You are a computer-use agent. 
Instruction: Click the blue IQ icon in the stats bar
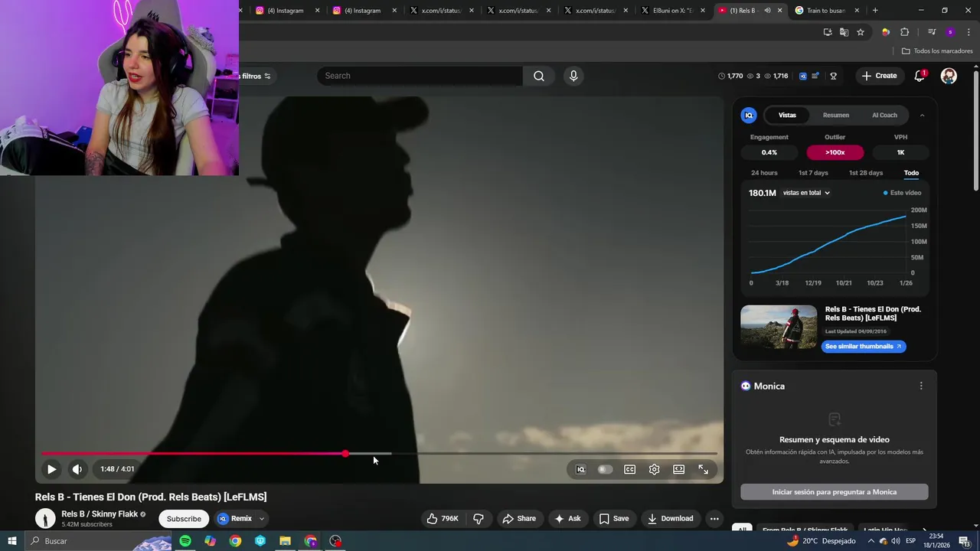click(x=802, y=76)
